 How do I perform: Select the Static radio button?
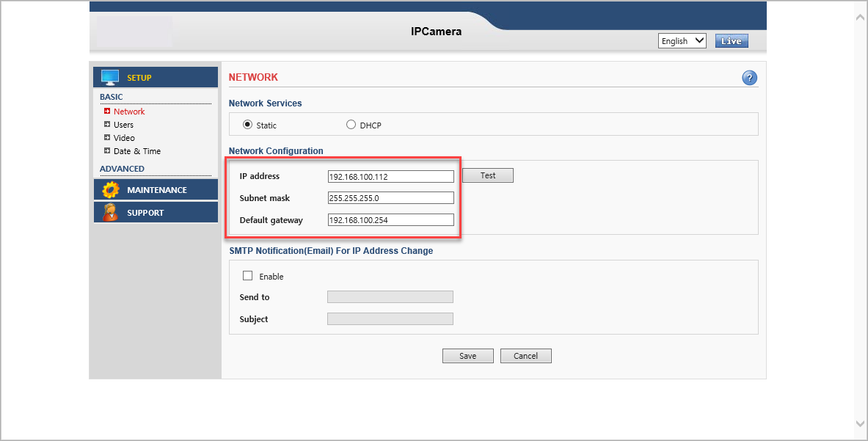[x=247, y=125]
